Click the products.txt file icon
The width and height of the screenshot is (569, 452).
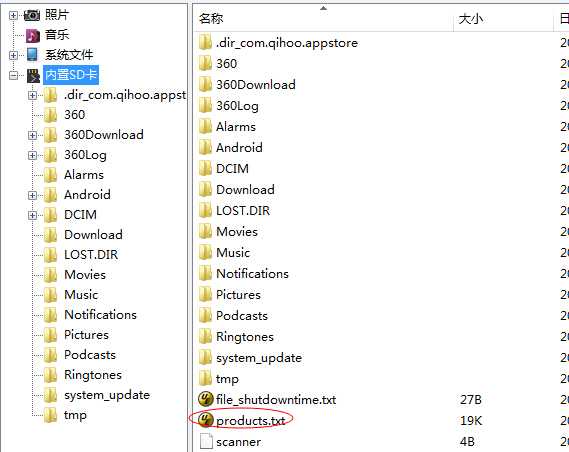pyautogui.click(x=206, y=420)
